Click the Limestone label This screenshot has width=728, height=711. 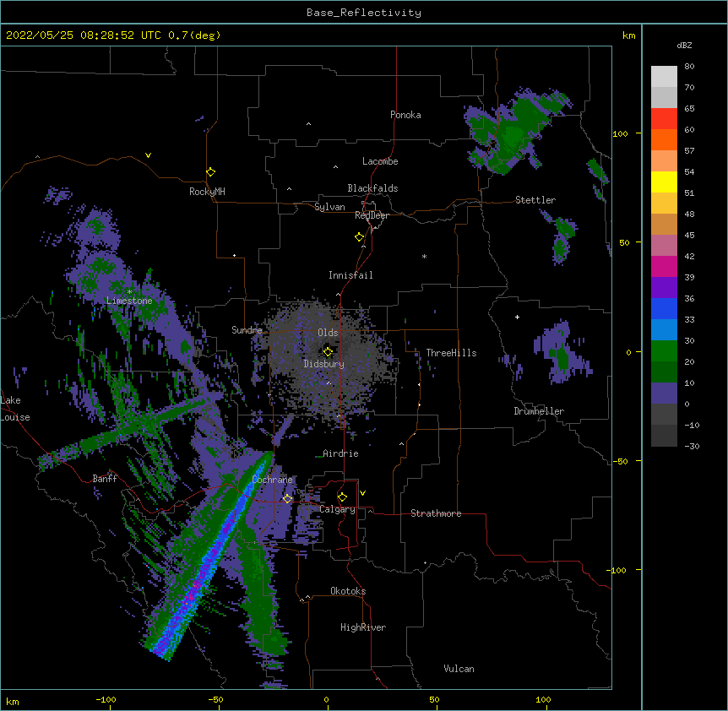pyautogui.click(x=129, y=301)
